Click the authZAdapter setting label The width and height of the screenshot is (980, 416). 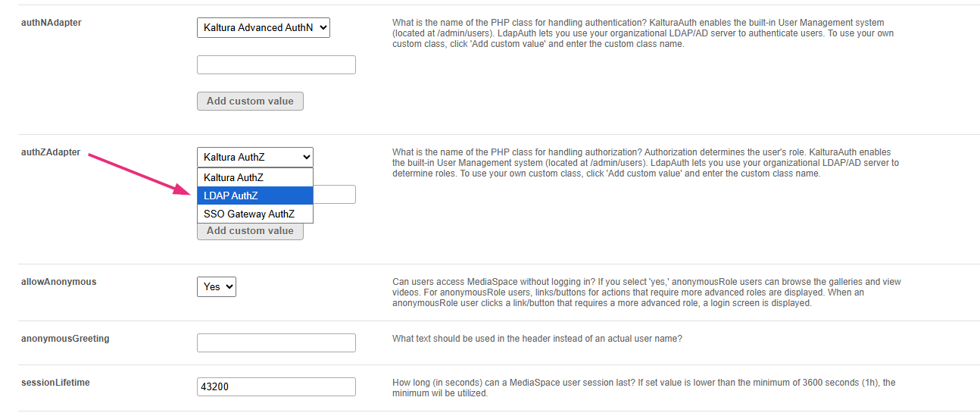[x=51, y=152]
